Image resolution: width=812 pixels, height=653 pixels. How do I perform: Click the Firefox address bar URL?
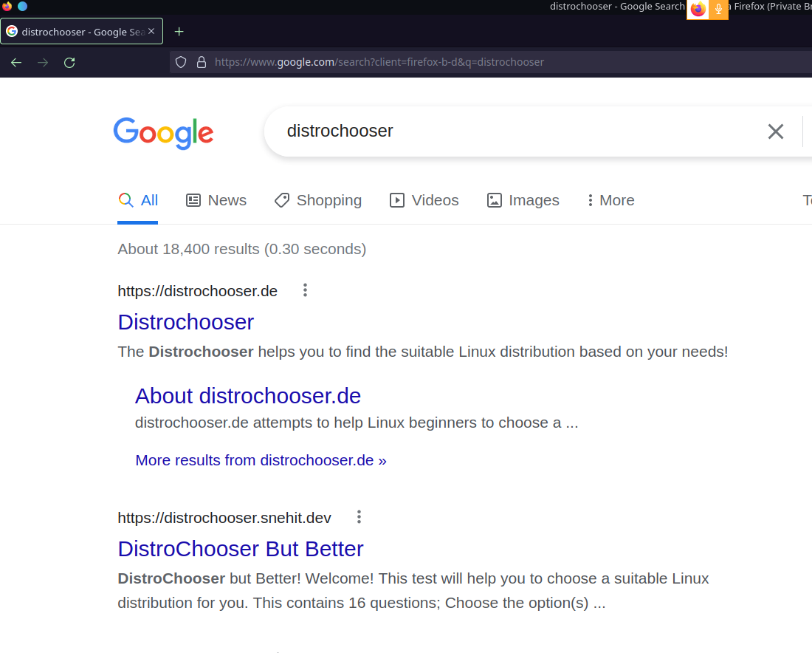click(379, 62)
